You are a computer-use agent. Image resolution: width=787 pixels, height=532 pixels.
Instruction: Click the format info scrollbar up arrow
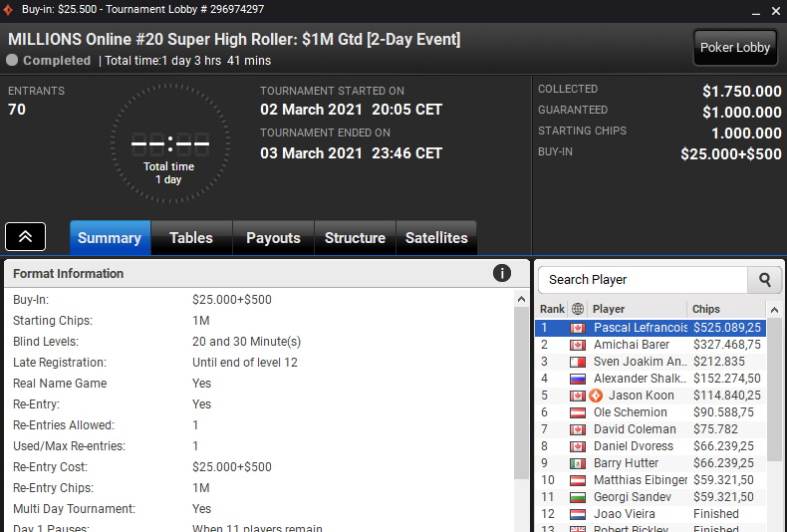[x=521, y=299]
